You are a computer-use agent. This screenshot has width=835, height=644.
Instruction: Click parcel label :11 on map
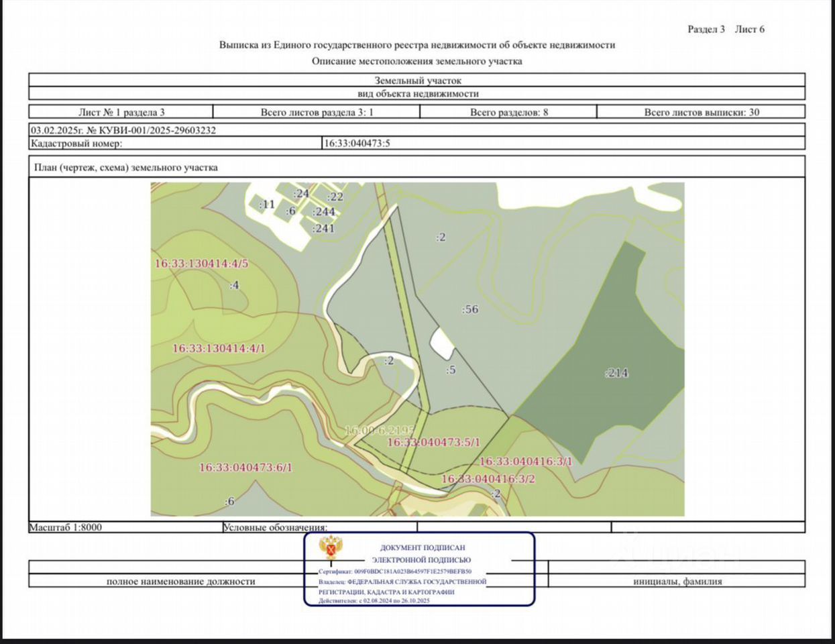coord(267,204)
